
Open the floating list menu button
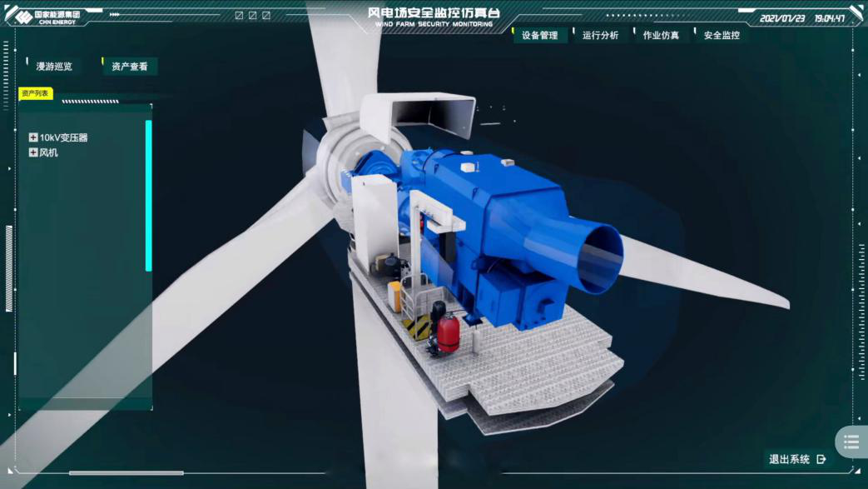coord(851,442)
